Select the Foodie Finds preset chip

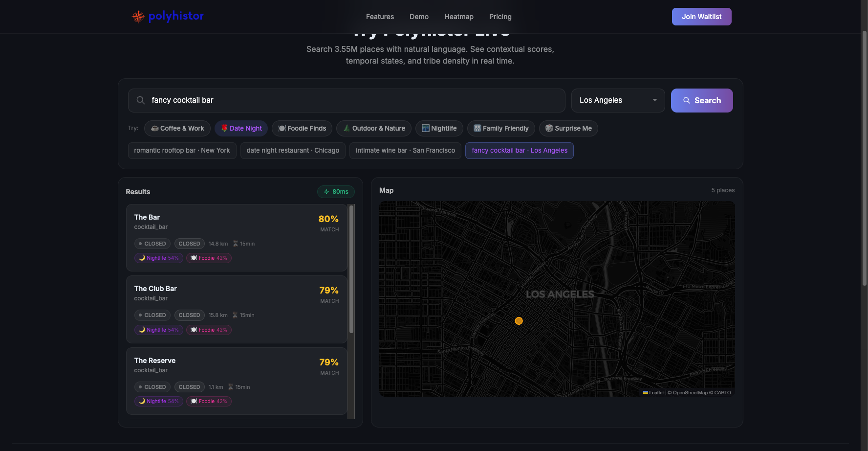pos(302,128)
